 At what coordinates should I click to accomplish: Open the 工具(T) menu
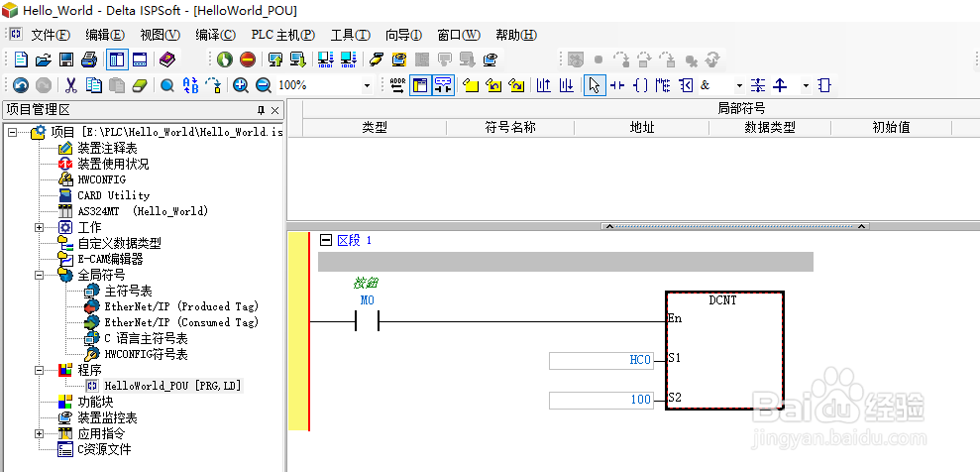tap(350, 35)
